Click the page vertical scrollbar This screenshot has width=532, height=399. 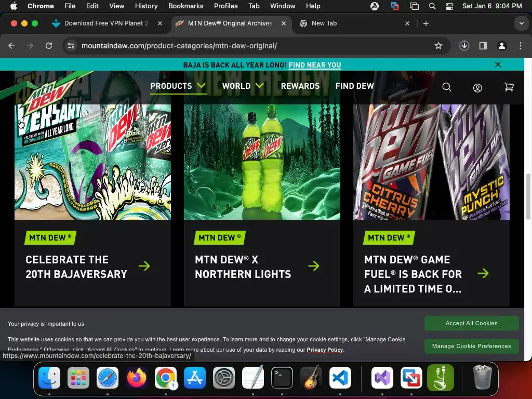(528, 196)
